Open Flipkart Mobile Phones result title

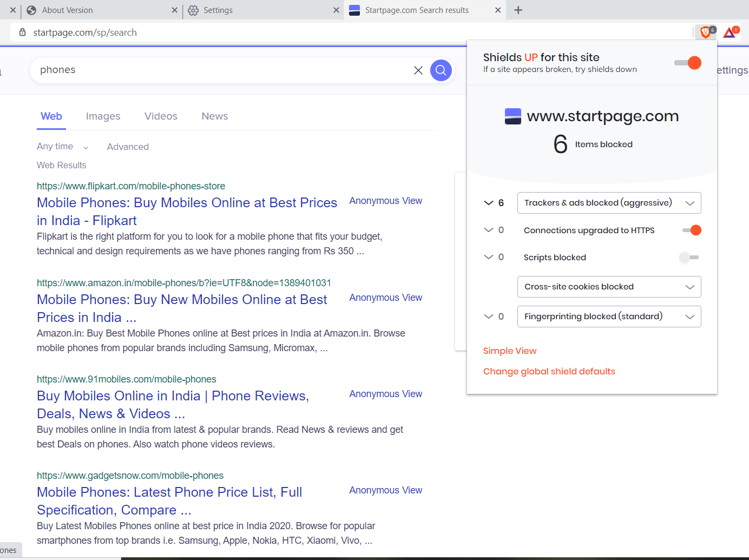[x=187, y=212]
